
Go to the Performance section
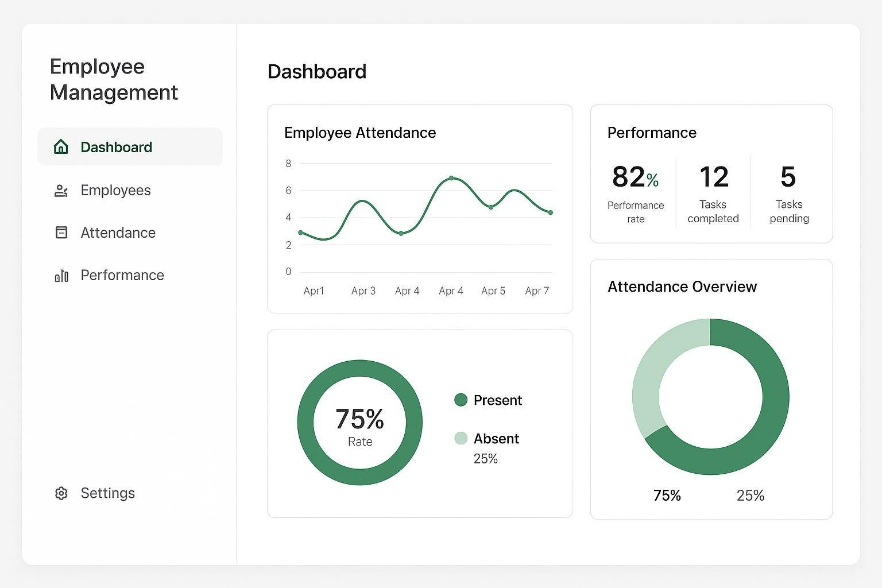(122, 276)
